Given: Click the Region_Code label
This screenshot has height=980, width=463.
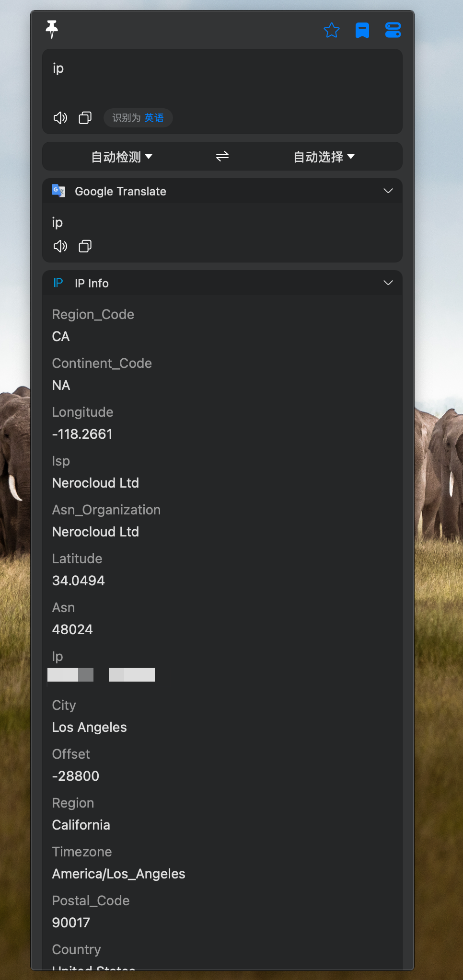Looking at the screenshot, I should tap(93, 314).
